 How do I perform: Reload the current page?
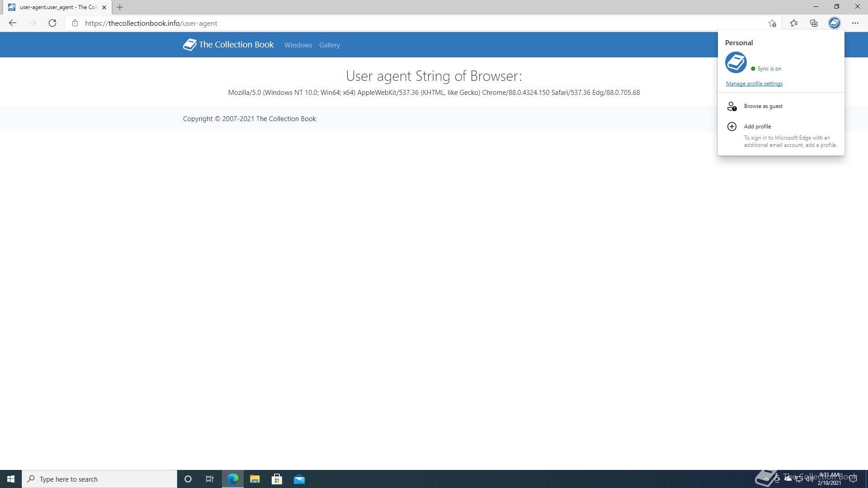[x=52, y=23]
